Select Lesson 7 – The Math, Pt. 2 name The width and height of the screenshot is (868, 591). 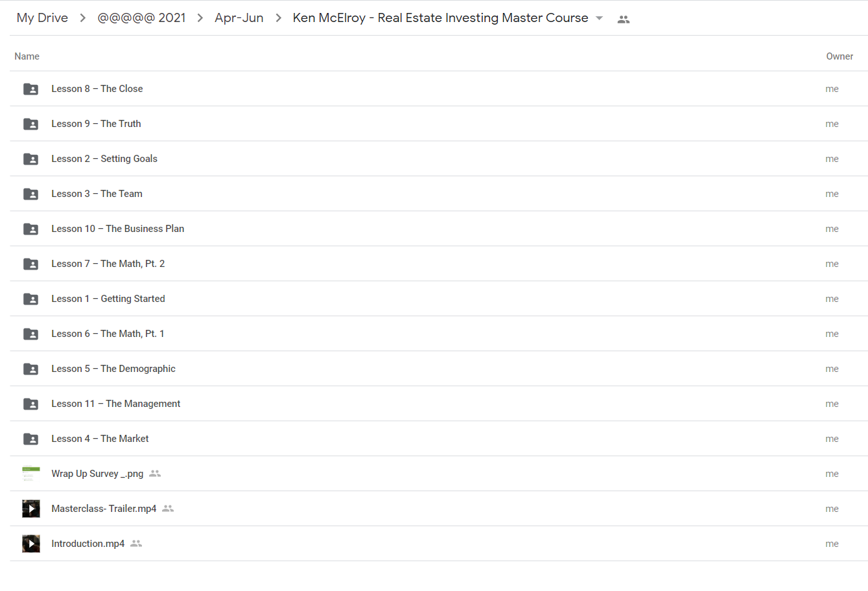pyautogui.click(x=108, y=264)
